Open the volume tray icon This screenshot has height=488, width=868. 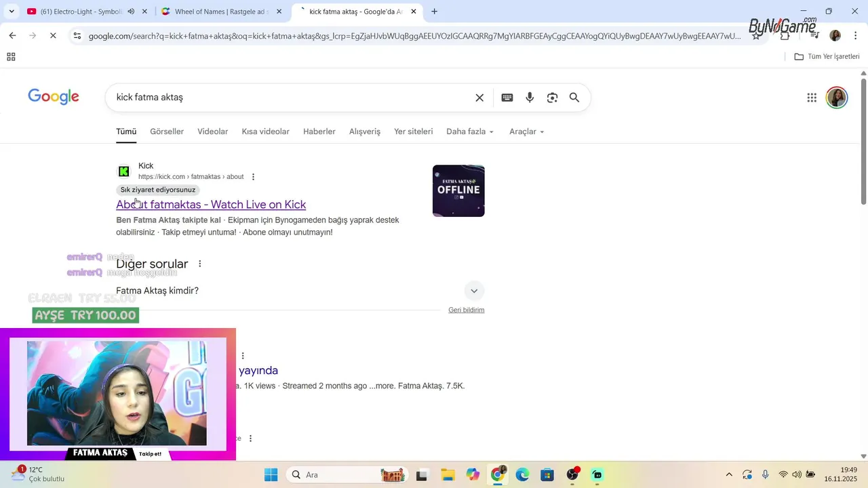(797, 474)
